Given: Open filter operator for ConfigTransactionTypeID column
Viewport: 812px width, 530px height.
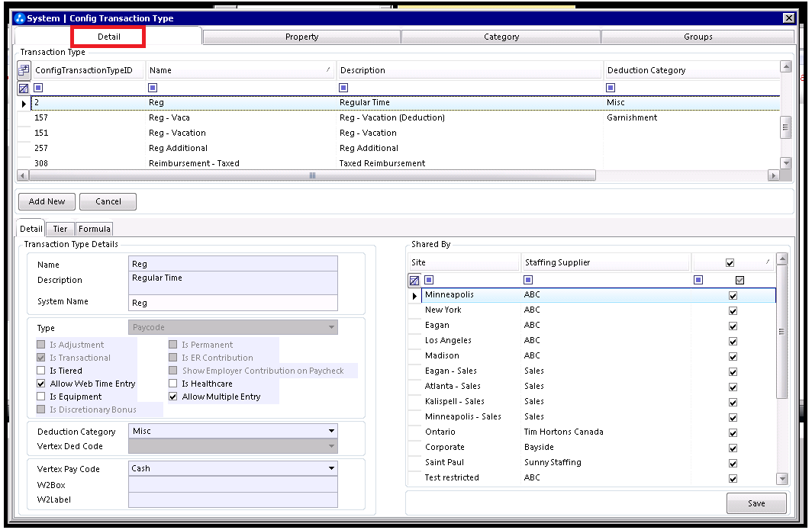Looking at the screenshot, I should click(x=38, y=88).
